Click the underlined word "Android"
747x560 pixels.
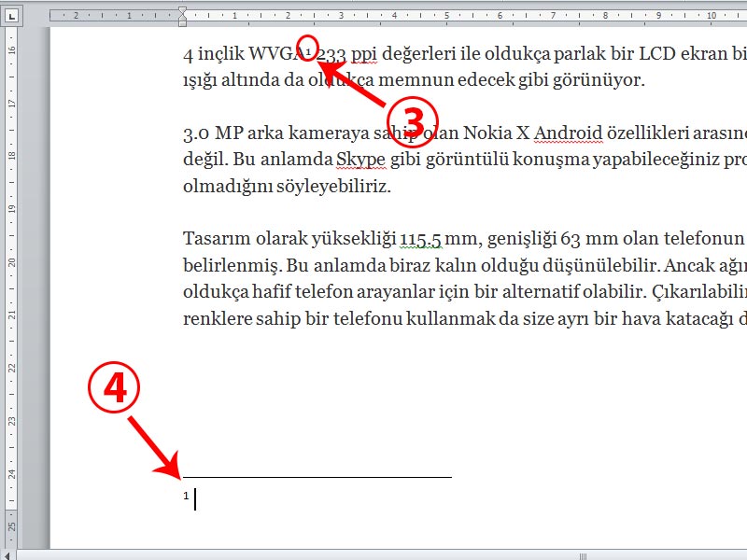pyautogui.click(x=569, y=133)
